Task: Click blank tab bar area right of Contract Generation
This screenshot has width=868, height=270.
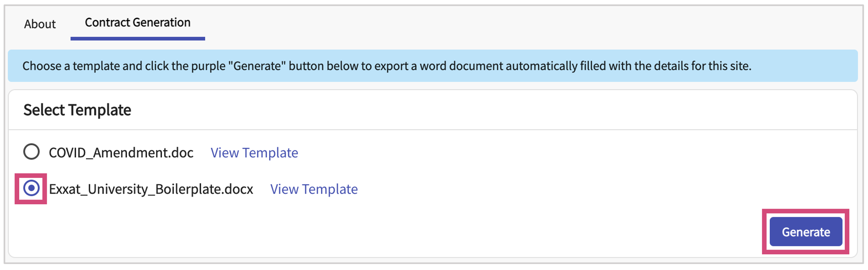Action: [x=511, y=24]
